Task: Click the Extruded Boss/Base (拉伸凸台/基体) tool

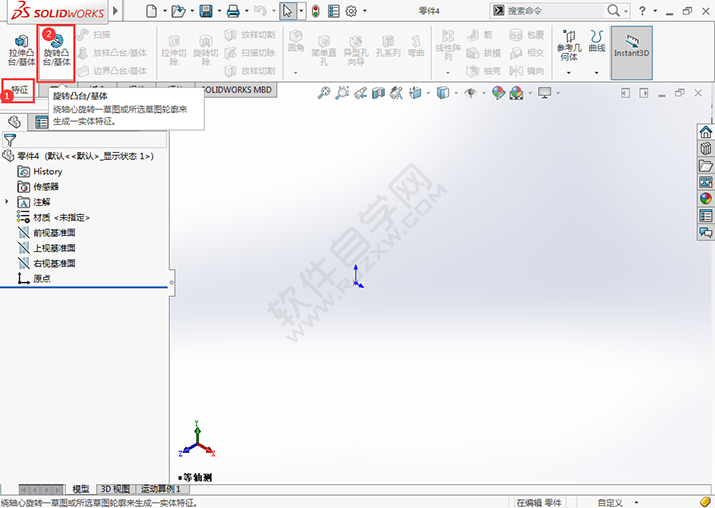Action: 21,50
